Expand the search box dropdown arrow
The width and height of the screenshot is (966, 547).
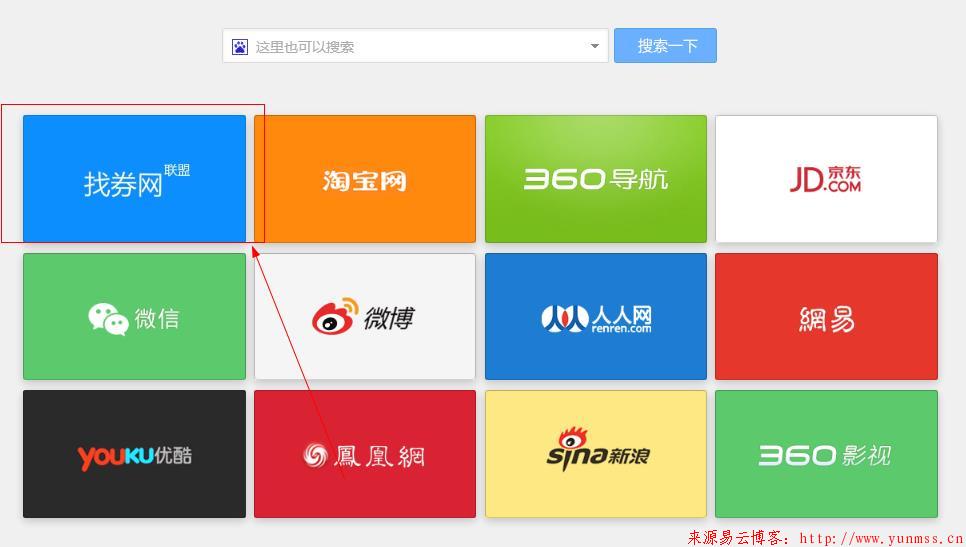point(595,46)
